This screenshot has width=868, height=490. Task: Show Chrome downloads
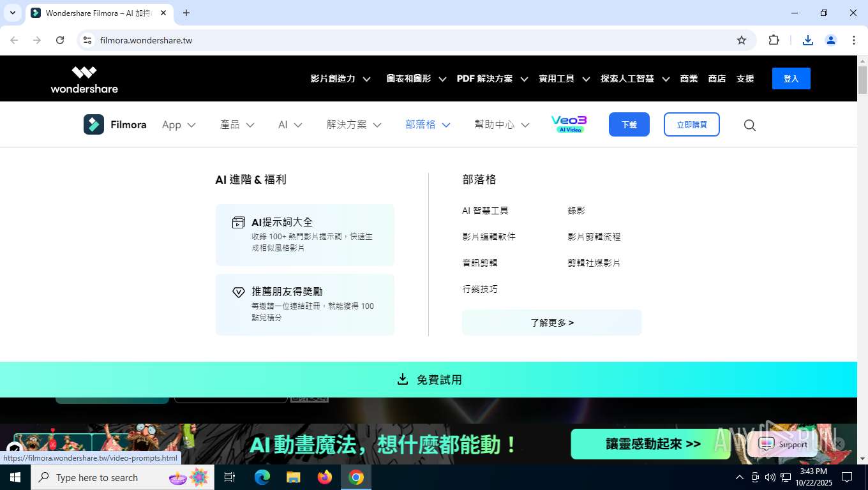808,40
